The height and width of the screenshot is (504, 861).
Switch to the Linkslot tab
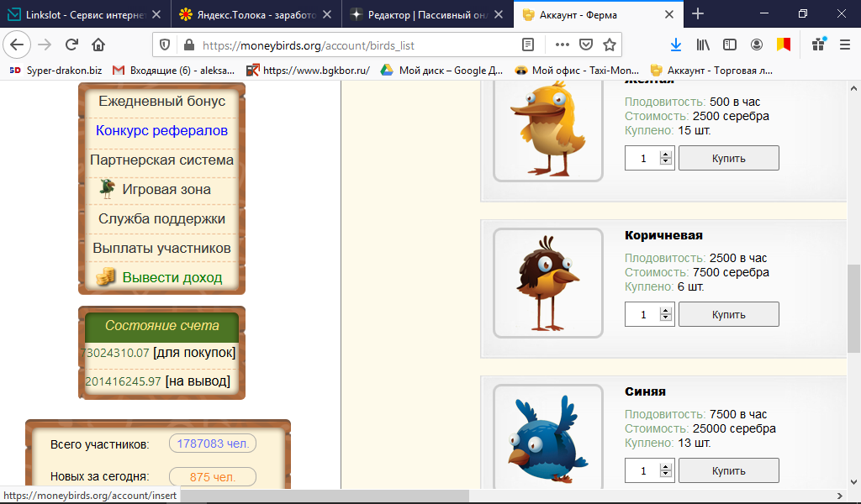(85, 15)
